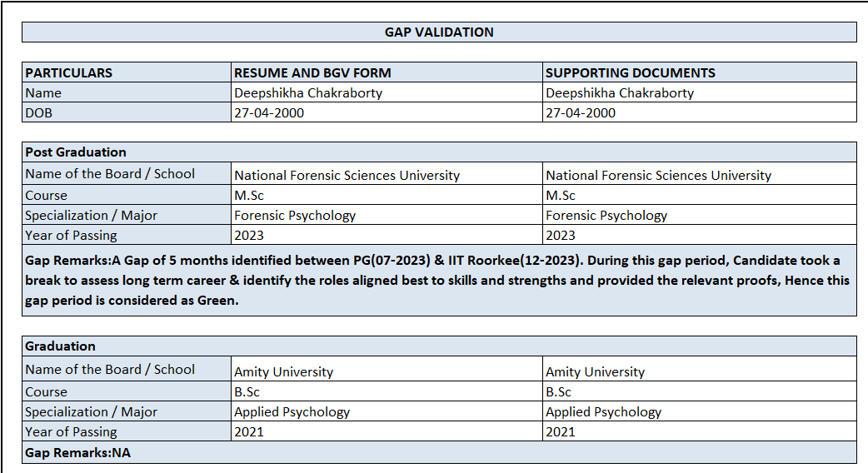Click Deepshikha Chakraborty under Supporting Documents

620,92
